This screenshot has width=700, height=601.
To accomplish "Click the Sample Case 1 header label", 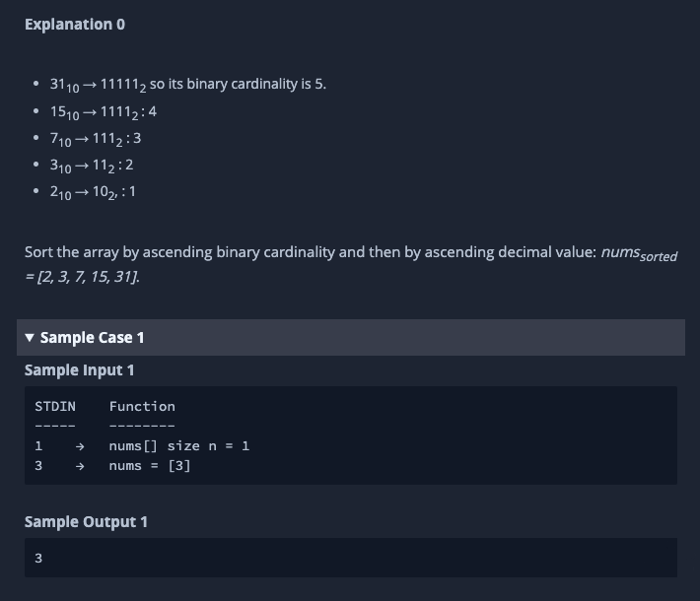I will pyautogui.click(x=92, y=338).
